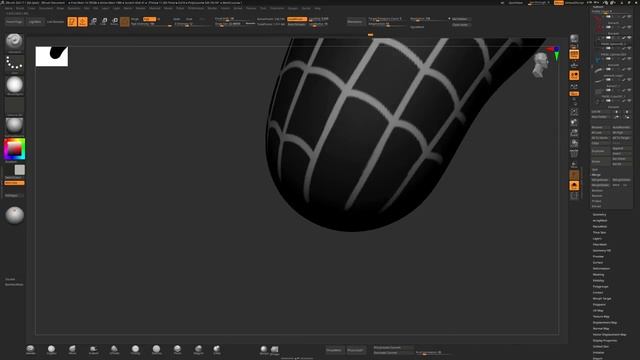Open the current brush thumbnail picker
This screenshot has width=640, height=360.
coord(14,42)
